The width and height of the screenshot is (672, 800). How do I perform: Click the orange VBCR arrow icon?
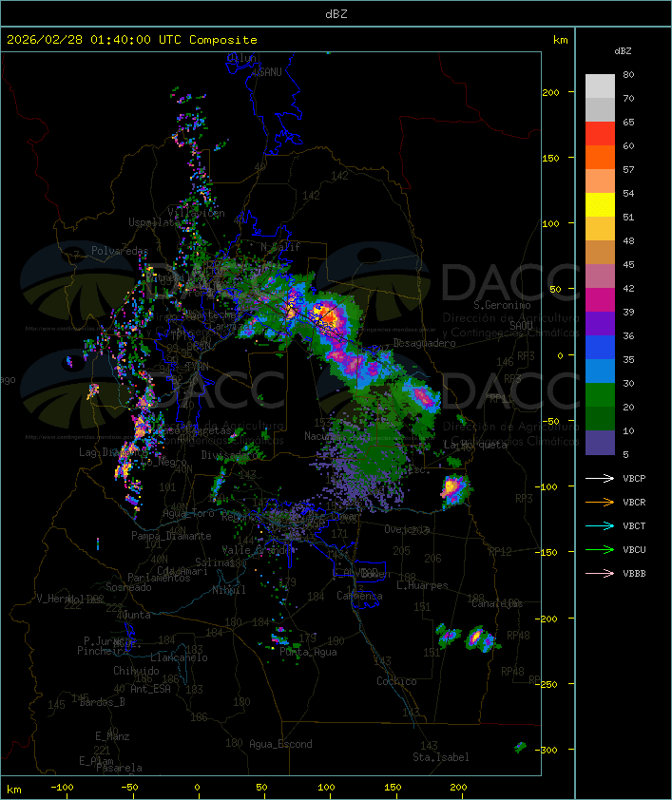pyautogui.click(x=600, y=502)
